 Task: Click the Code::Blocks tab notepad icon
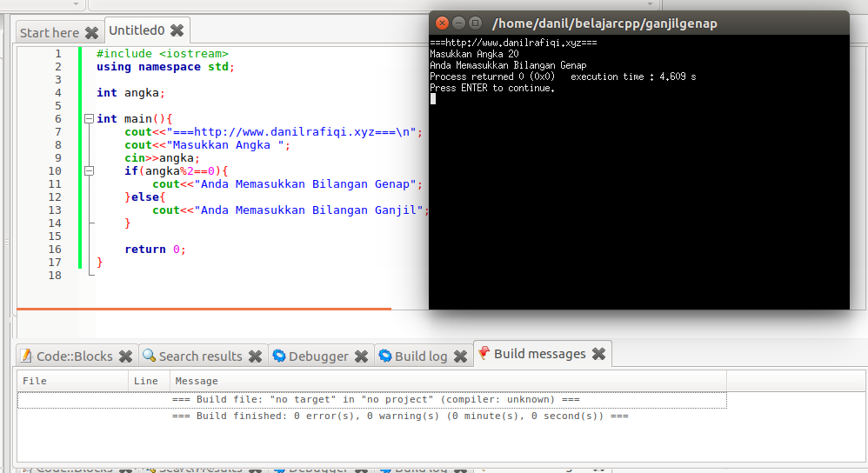click(27, 356)
